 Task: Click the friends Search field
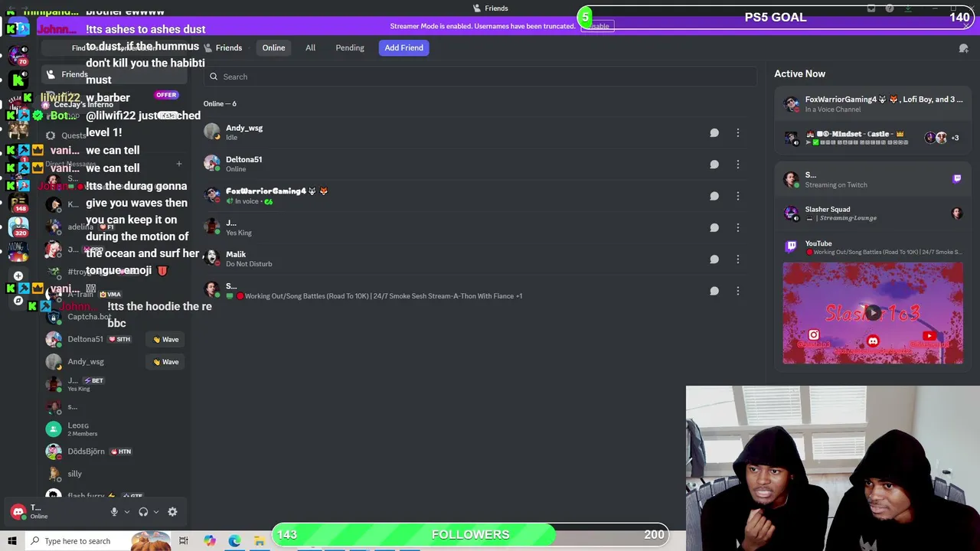point(480,77)
